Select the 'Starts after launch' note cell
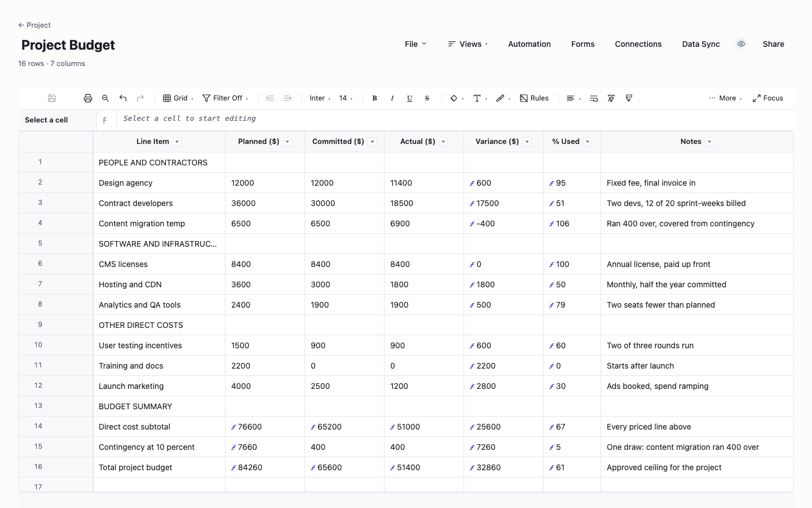Viewport: 812px width, 508px height. (697, 366)
